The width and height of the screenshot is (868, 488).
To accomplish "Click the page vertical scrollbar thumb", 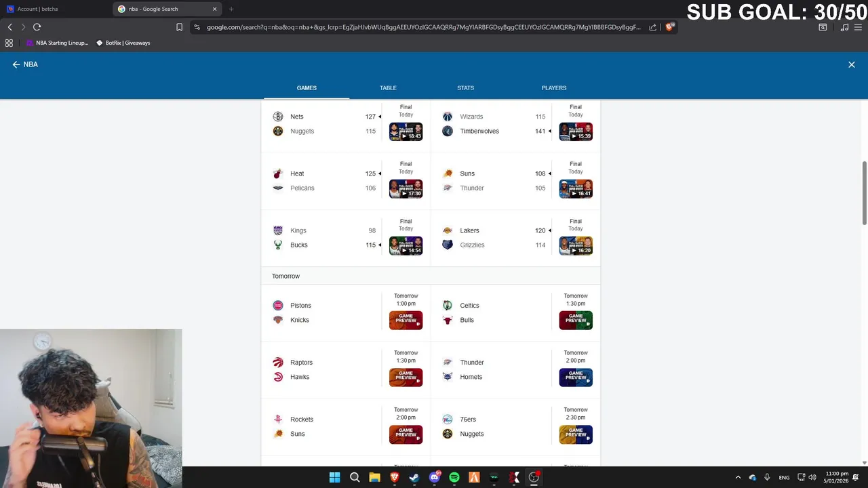I will tap(864, 192).
